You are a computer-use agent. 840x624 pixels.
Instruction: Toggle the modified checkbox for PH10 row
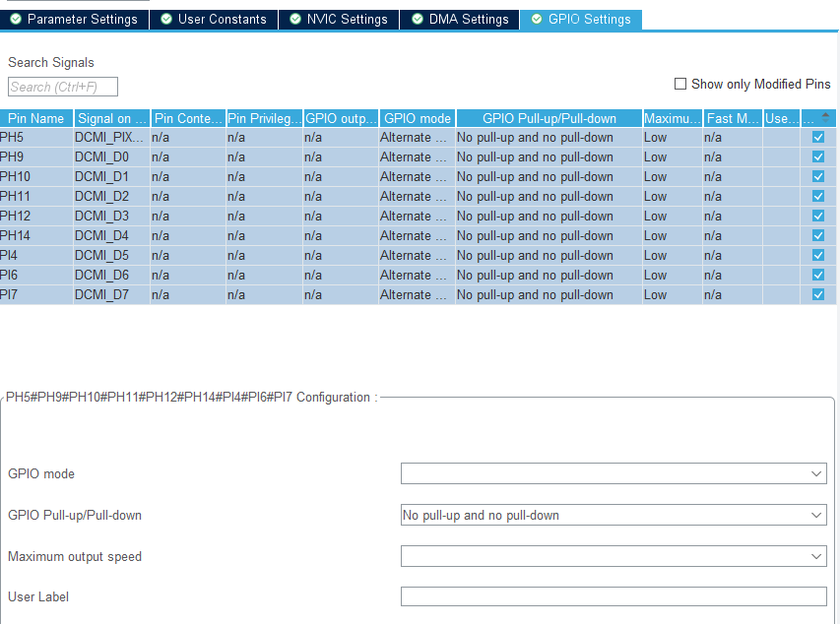818,177
